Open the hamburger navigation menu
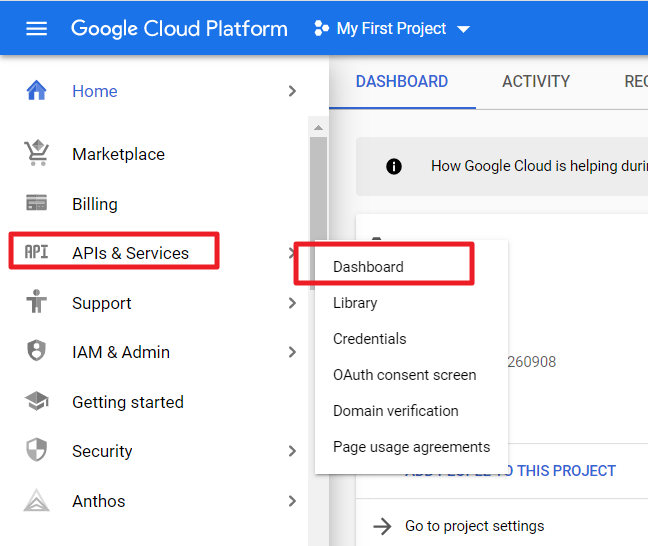 (36, 29)
